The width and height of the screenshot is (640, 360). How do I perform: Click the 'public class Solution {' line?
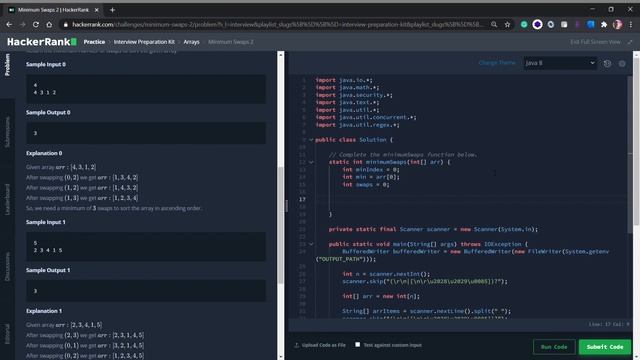[353, 140]
